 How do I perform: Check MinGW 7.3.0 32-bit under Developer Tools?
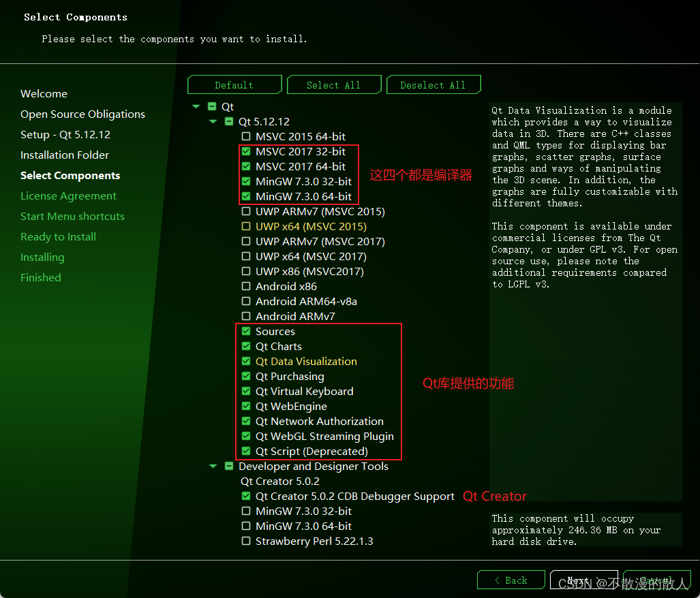[246, 511]
